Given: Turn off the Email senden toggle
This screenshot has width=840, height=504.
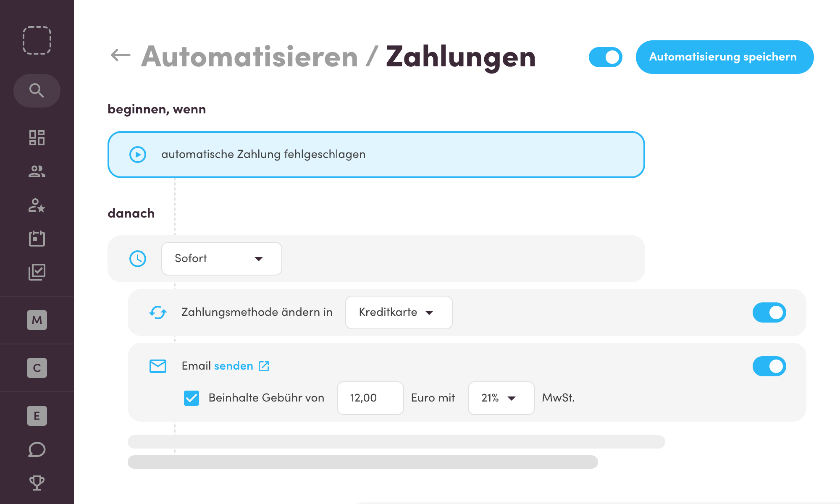Looking at the screenshot, I should tap(769, 366).
